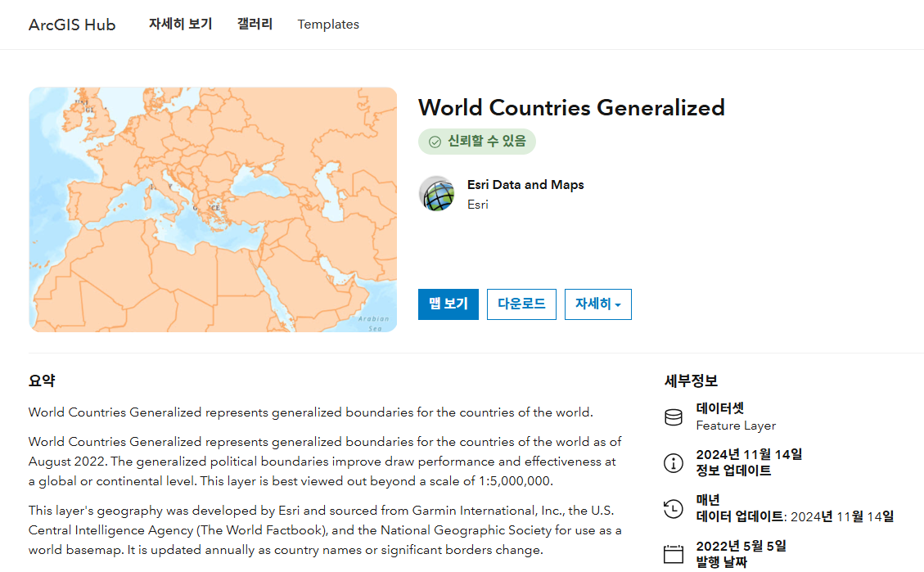This screenshot has width=924, height=572.
Task: Click the checkmark icon in trusted badge
Action: (435, 142)
